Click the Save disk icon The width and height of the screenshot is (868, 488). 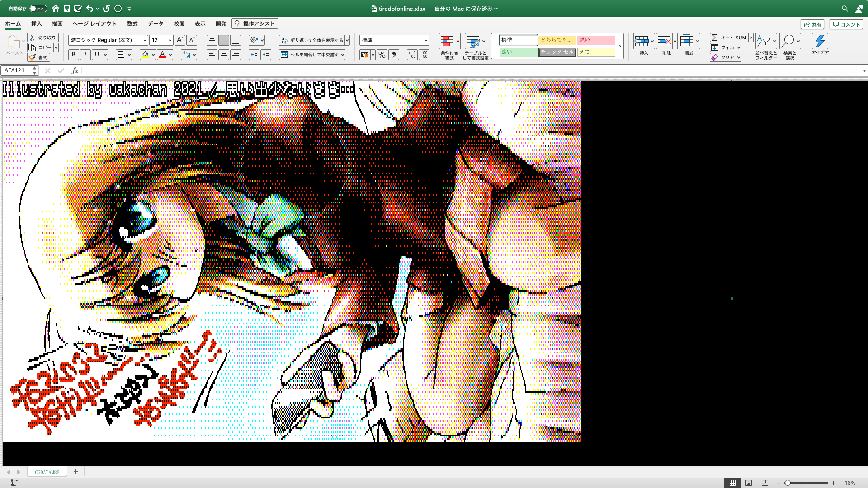pos(67,9)
